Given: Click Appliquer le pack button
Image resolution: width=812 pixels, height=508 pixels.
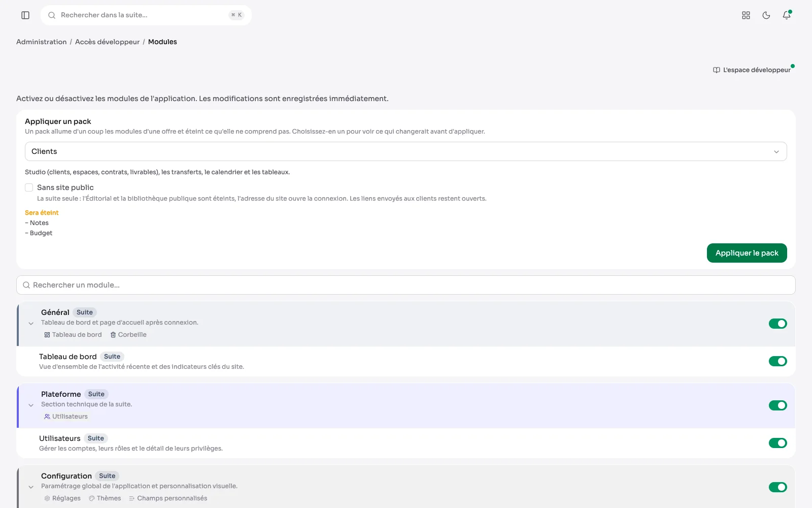Looking at the screenshot, I should [x=747, y=253].
